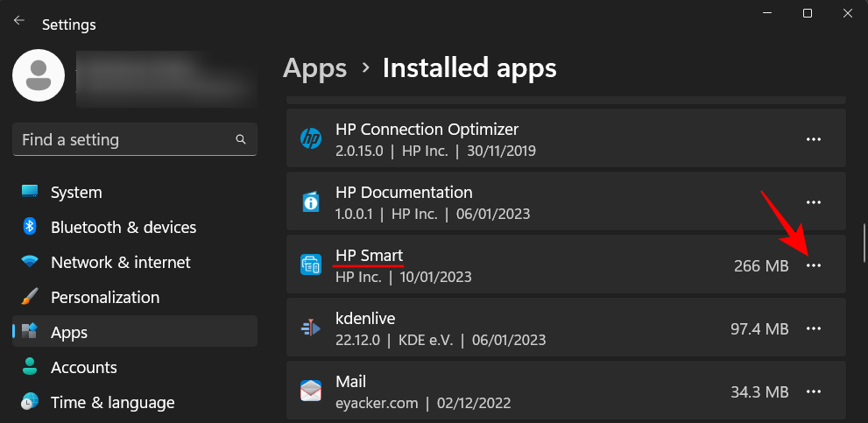Image resolution: width=868 pixels, height=423 pixels.
Task: Select Network & internet in sidebar
Action: click(120, 262)
